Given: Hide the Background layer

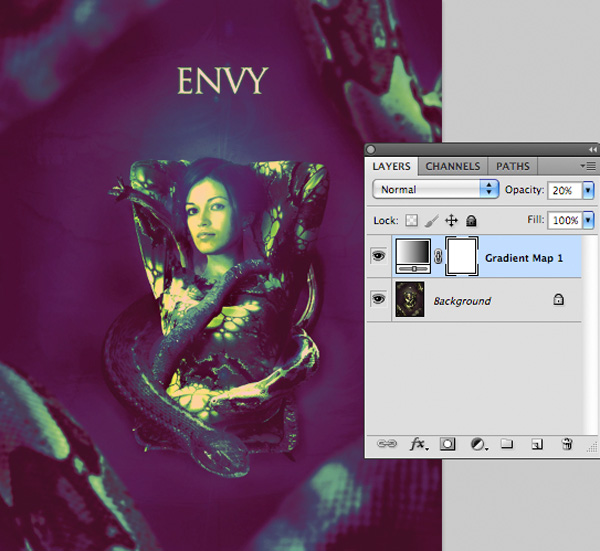Looking at the screenshot, I should coord(378,298).
